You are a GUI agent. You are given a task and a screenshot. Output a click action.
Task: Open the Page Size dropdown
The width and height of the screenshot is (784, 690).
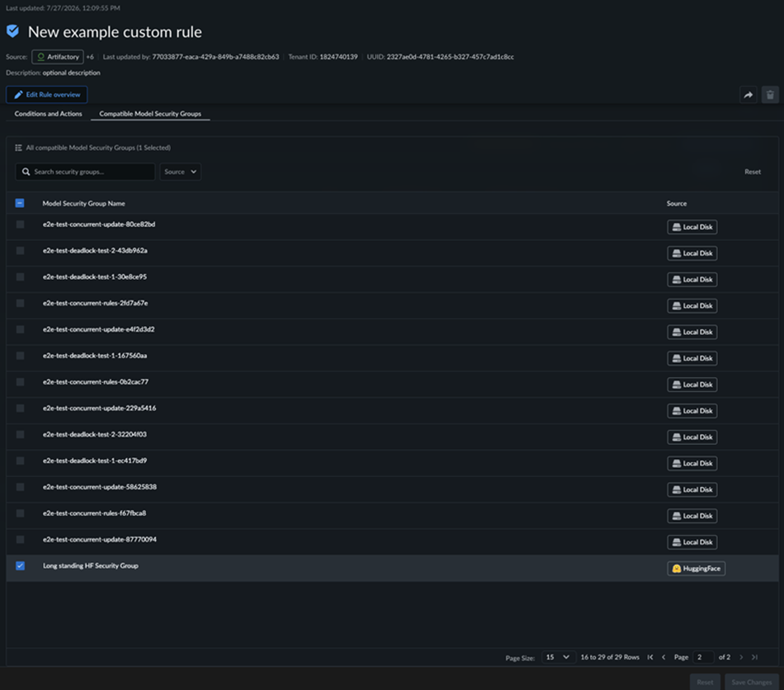point(558,657)
